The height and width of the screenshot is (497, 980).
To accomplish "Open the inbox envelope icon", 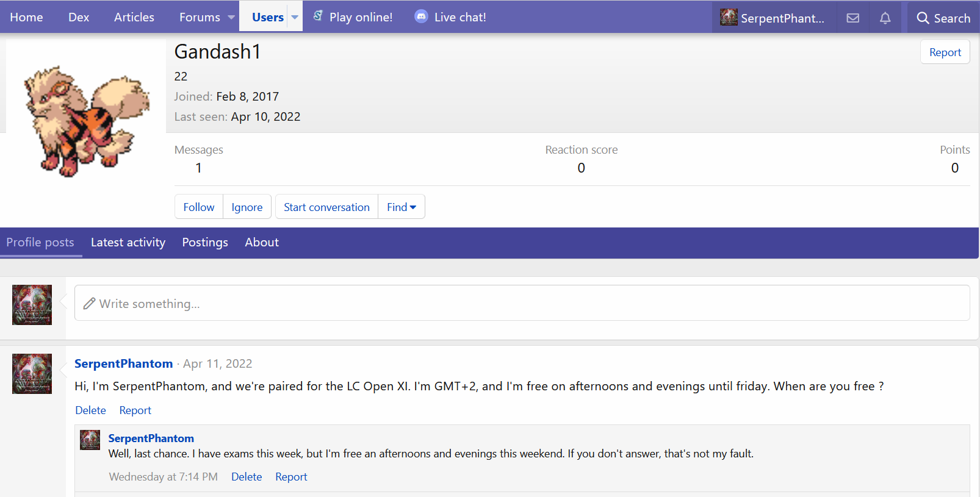I will click(x=853, y=18).
